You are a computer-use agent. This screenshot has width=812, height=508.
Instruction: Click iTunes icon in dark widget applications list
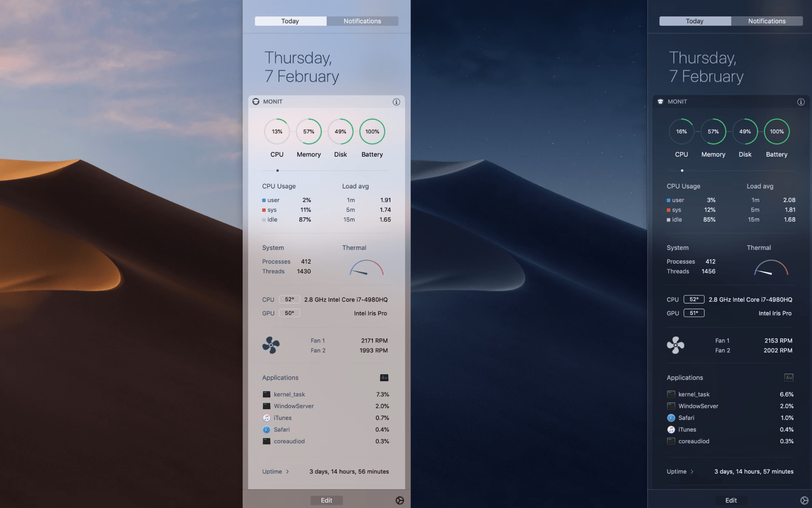click(671, 429)
